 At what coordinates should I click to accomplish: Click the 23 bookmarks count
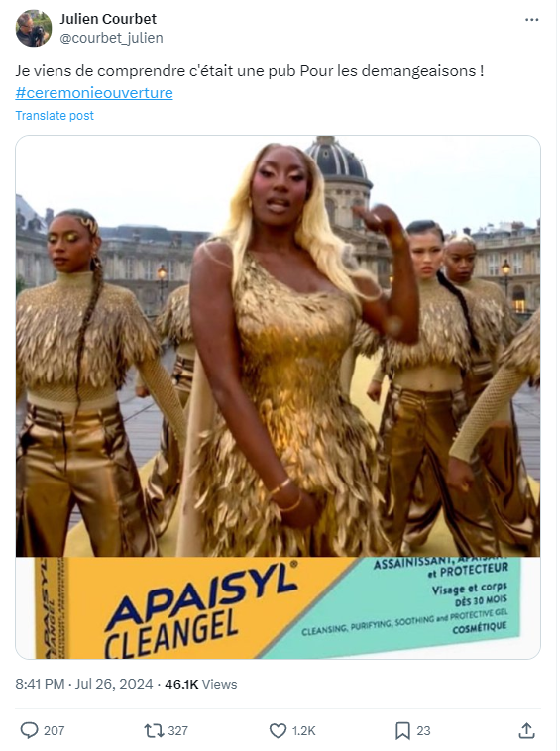pos(423,730)
